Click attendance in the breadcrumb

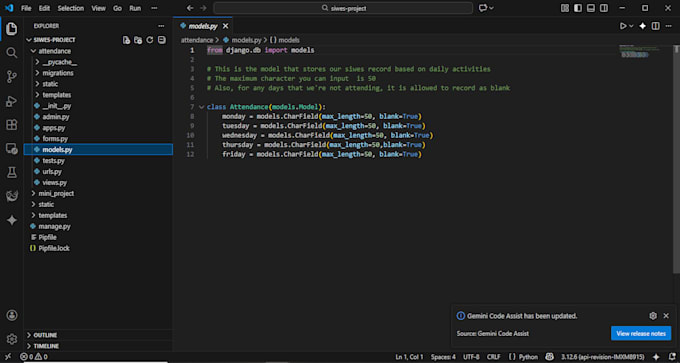point(197,40)
